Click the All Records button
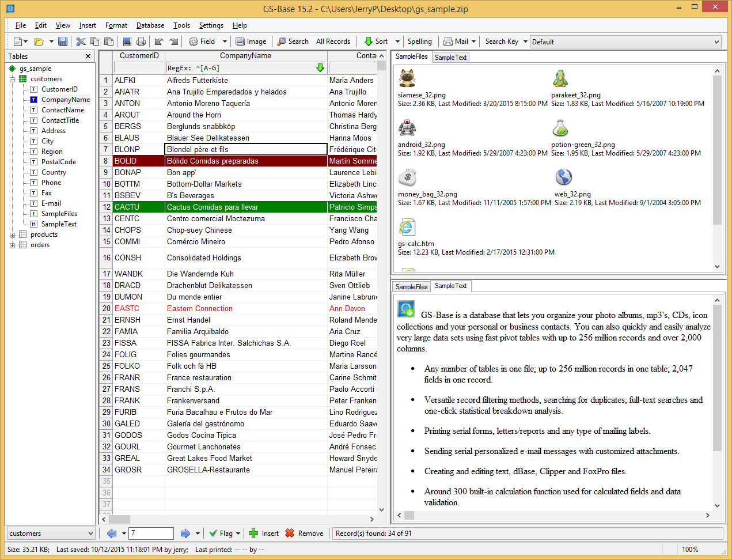Screen dimensions: 732x560 click(x=333, y=41)
